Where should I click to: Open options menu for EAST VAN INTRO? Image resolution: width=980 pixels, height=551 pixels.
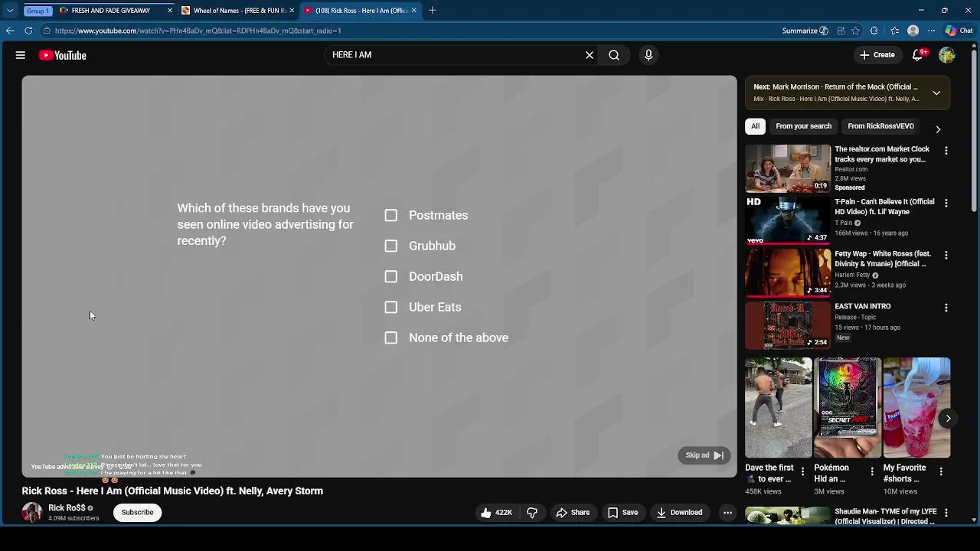tap(946, 308)
